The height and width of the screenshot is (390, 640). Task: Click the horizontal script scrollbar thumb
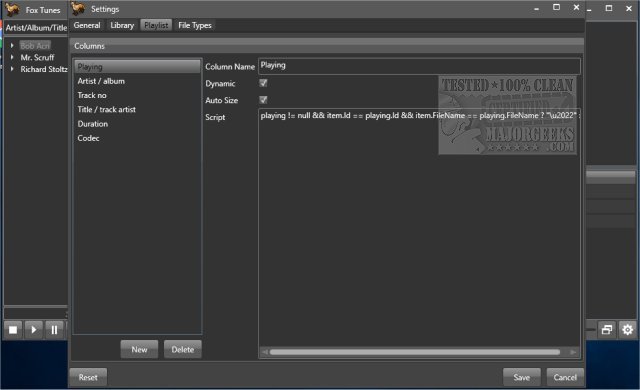click(x=415, y=352)
